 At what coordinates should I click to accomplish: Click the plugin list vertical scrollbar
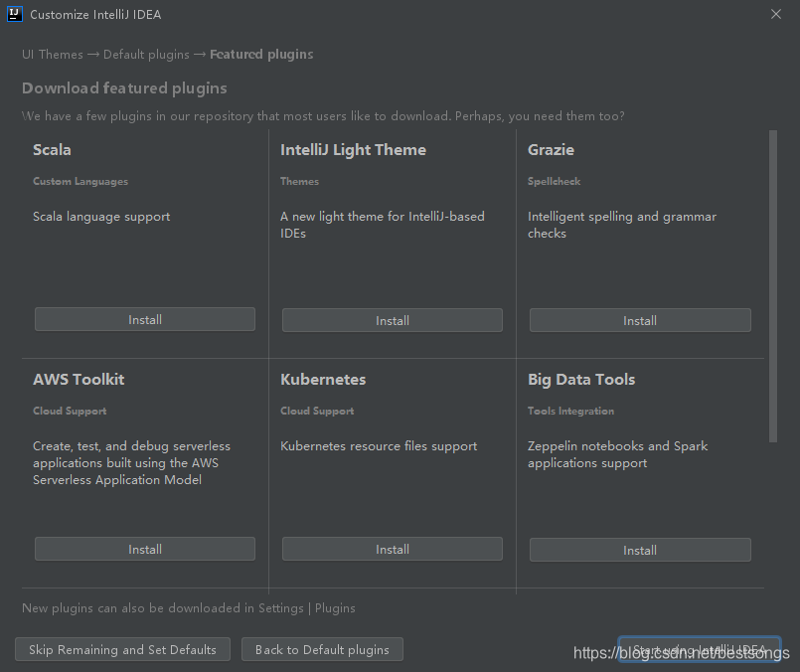(x=773, y=286)
